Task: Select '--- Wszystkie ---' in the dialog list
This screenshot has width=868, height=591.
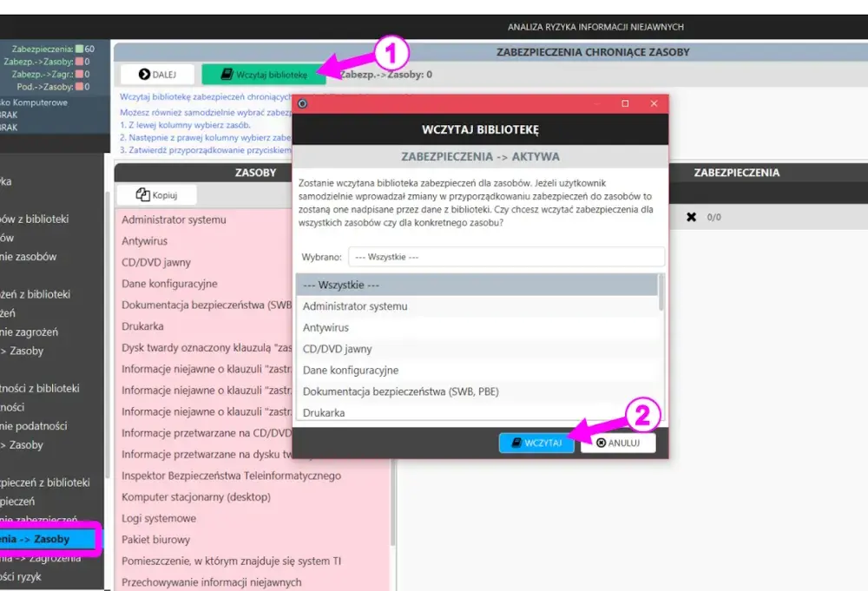Action: [477, 285]
